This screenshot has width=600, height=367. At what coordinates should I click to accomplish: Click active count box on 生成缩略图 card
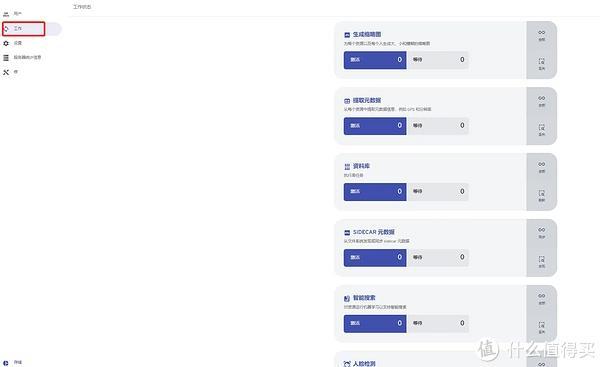click(375, 60)
